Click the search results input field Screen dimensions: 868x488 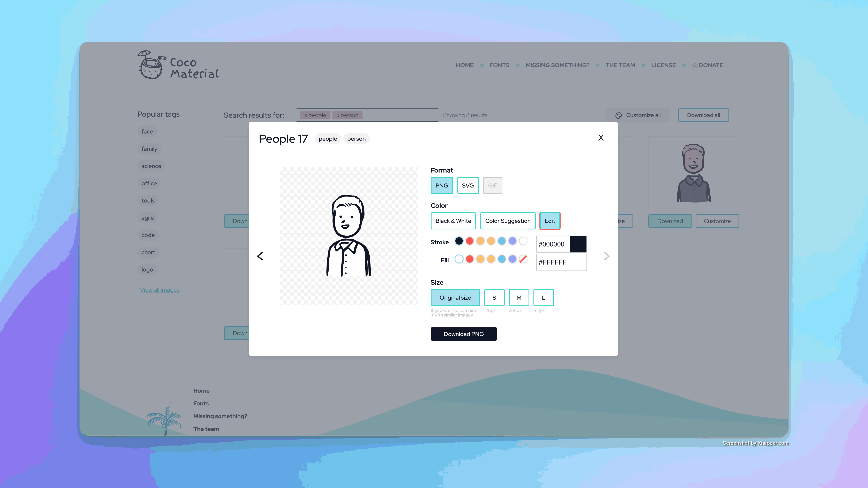[x=367, y=115]
